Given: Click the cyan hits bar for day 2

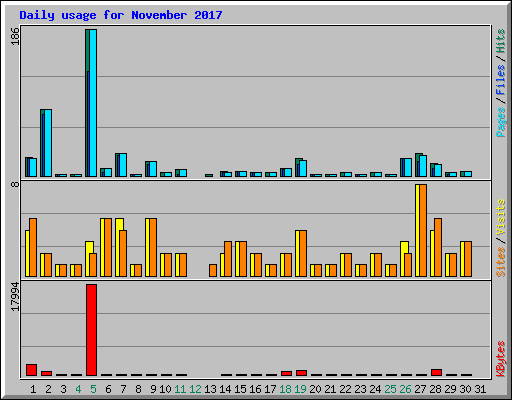Looking at the screenshot, I should point(48,143).
